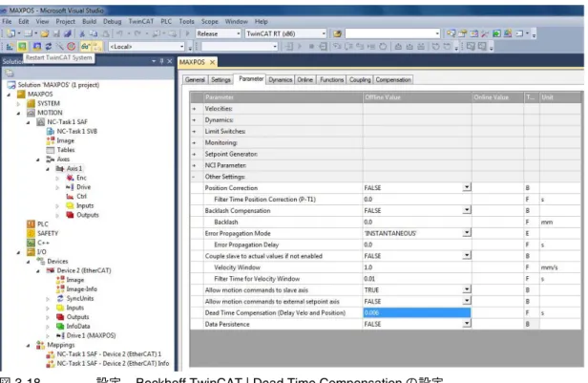Click the PLC project node icon
This screenshot has height=383, width=588.
31,223
